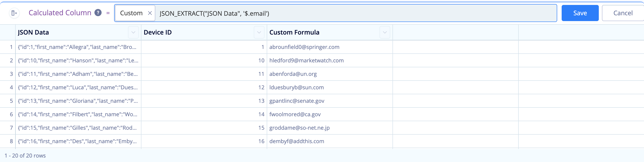This screenshot has width=644, height=162.
Task: Select the JSON Data column header
Action: click(x=78, y=32)
